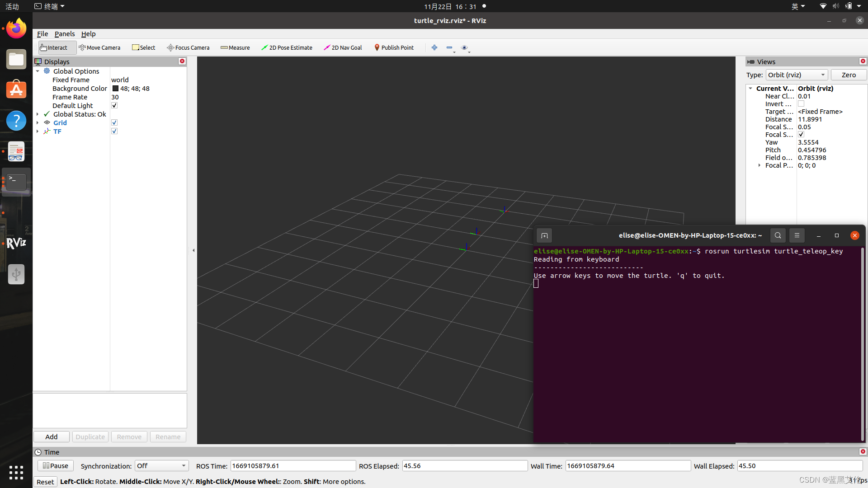The height and width of the screenshot is (488, 868).
Task: Expand the TF display tree item
Action: (x=38, y=131)
